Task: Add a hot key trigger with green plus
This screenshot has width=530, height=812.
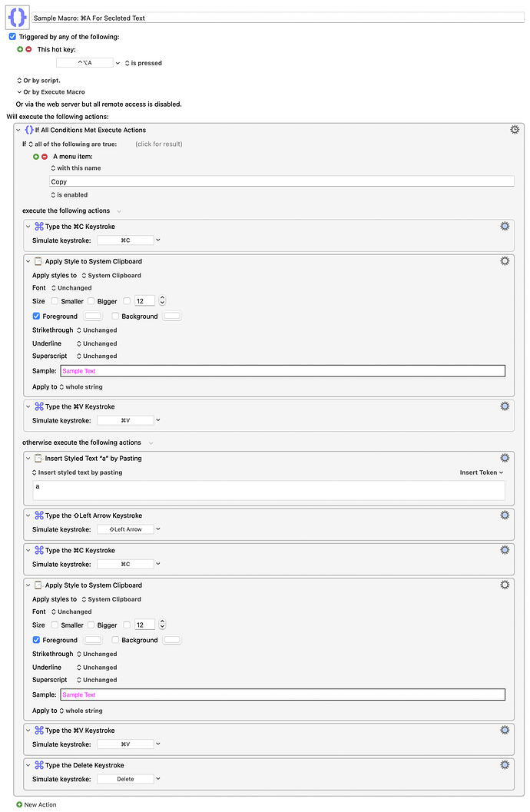Action: point(20,49)
